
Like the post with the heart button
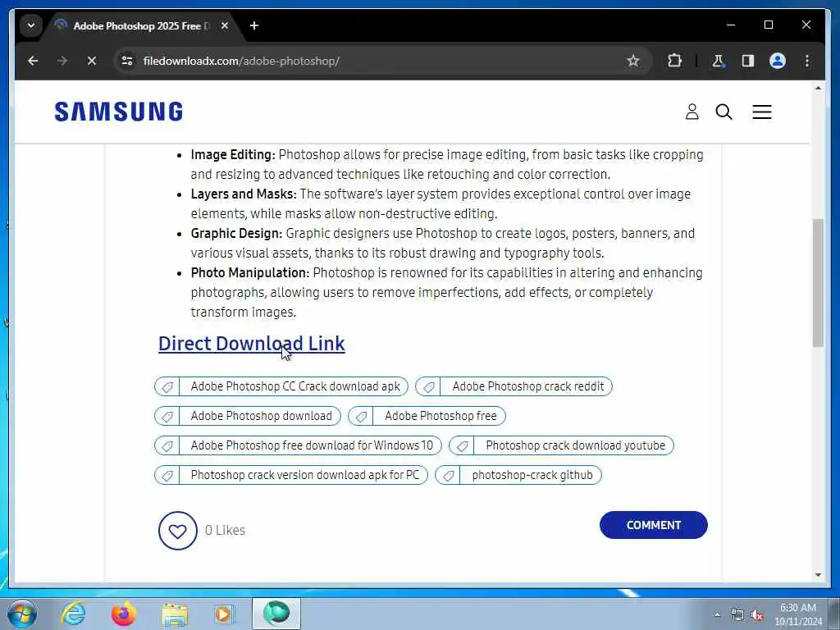pyautogui.click(x=178, y=531)
